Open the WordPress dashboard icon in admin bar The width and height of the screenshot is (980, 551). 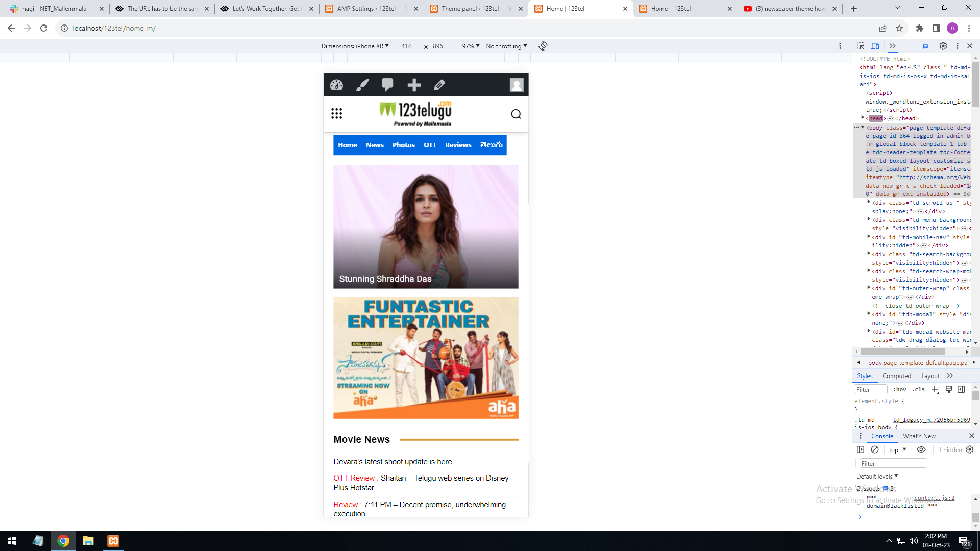[336, 85]
